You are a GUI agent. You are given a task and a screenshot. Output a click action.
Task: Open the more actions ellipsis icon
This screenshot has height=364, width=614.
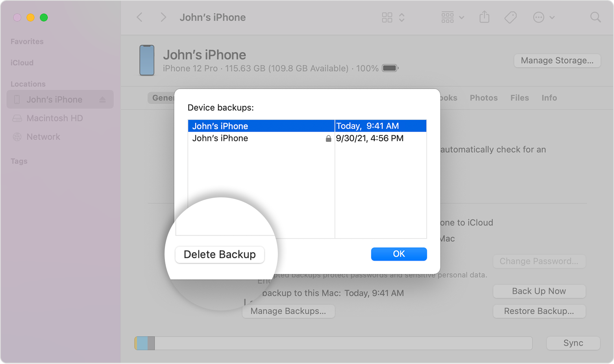click(x=538, y=17)
